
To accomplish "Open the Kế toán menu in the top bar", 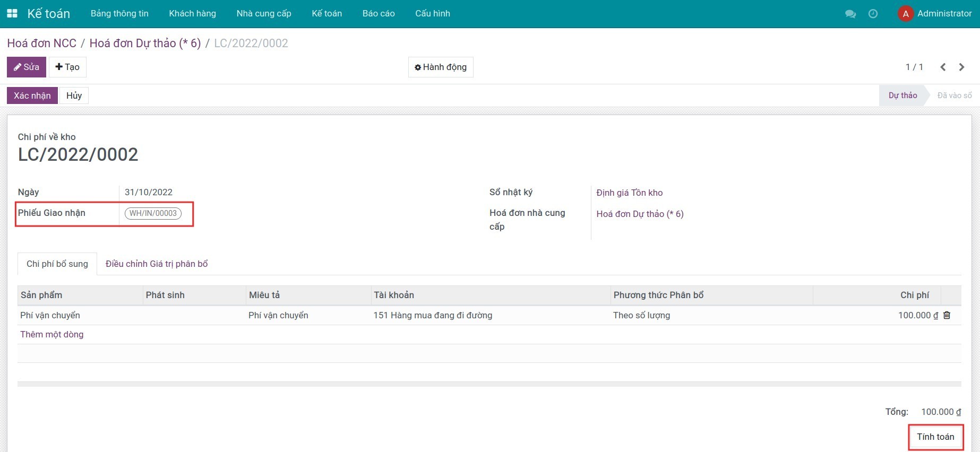I will (x=326, y=13).
